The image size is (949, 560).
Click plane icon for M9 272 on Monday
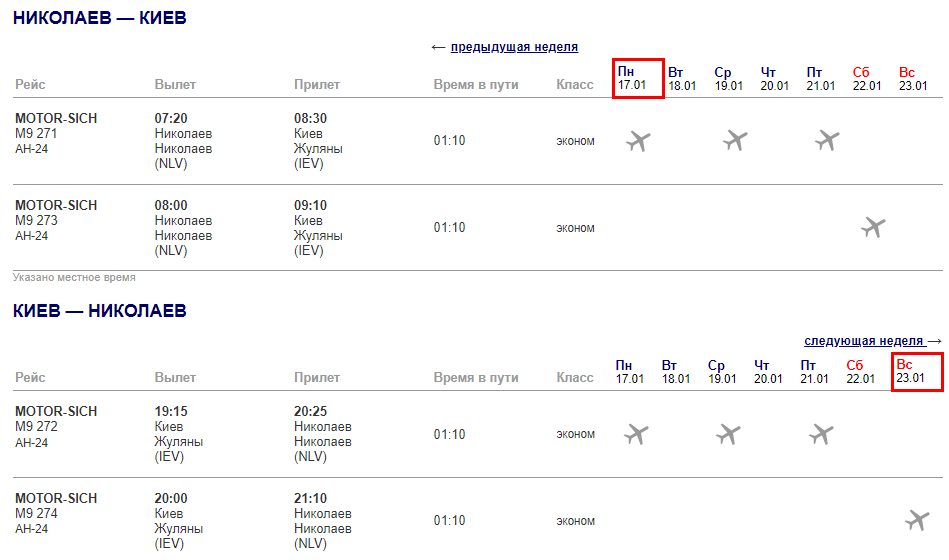[636, 434]
